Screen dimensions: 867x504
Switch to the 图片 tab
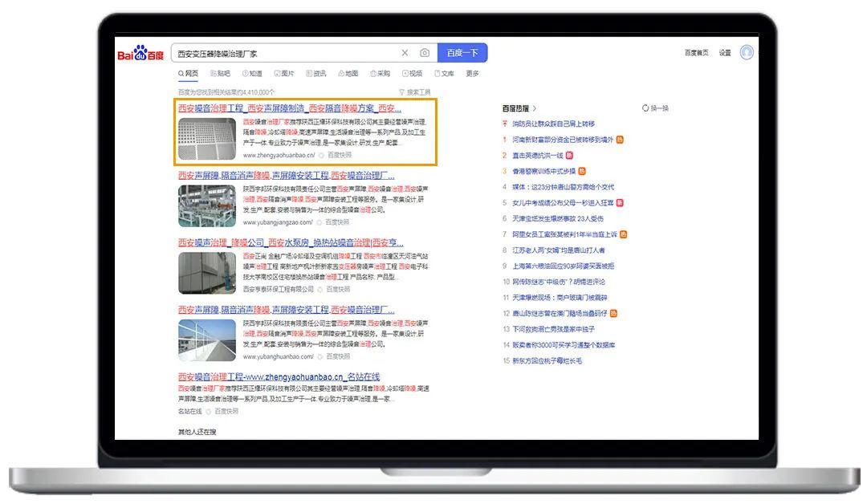click(x=284, y=74)
